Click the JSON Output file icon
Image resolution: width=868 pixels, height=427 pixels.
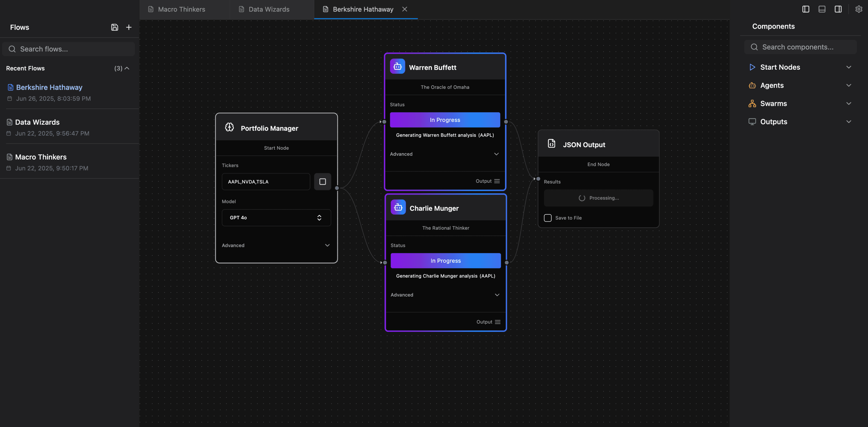[x=551, y=143]
